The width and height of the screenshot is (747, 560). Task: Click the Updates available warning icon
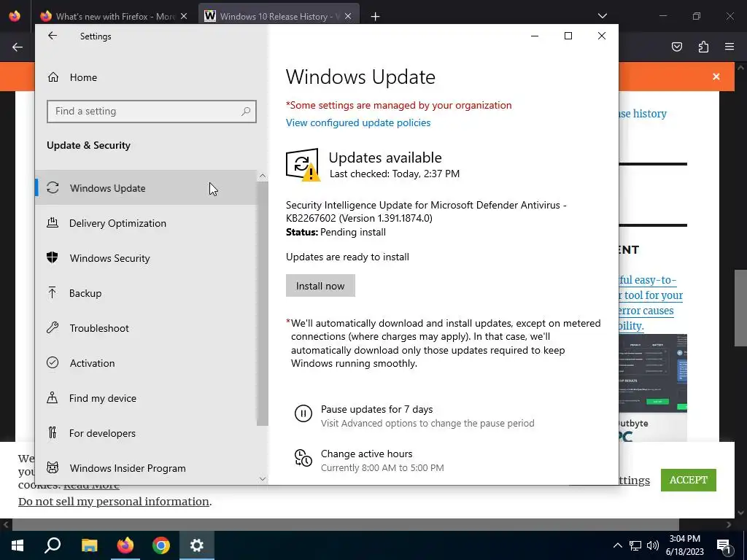303,165
